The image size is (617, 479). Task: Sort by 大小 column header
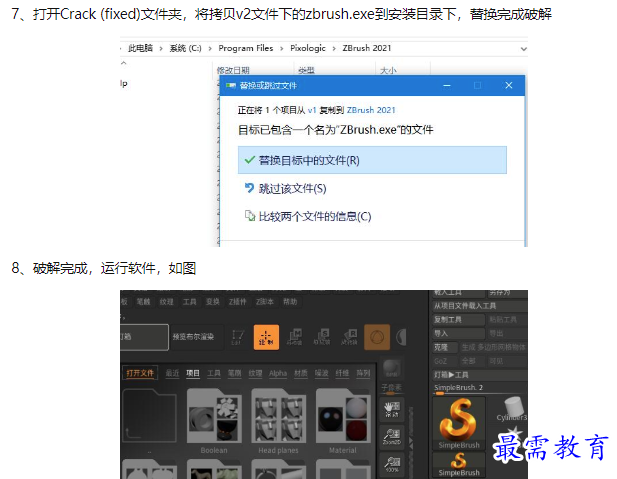pyautogui.click(x=388, y=70)
